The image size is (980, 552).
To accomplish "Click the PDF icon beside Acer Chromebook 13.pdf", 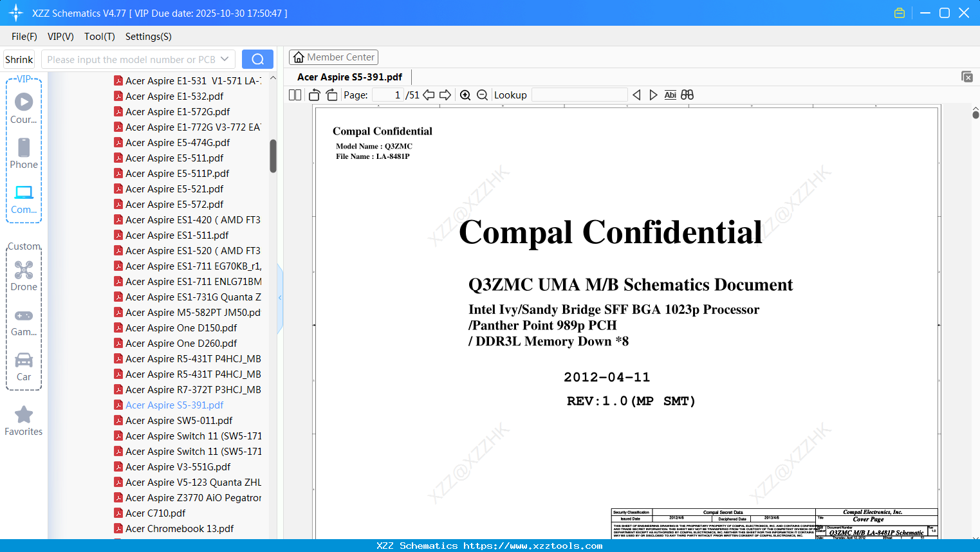I will pos(118,528).
